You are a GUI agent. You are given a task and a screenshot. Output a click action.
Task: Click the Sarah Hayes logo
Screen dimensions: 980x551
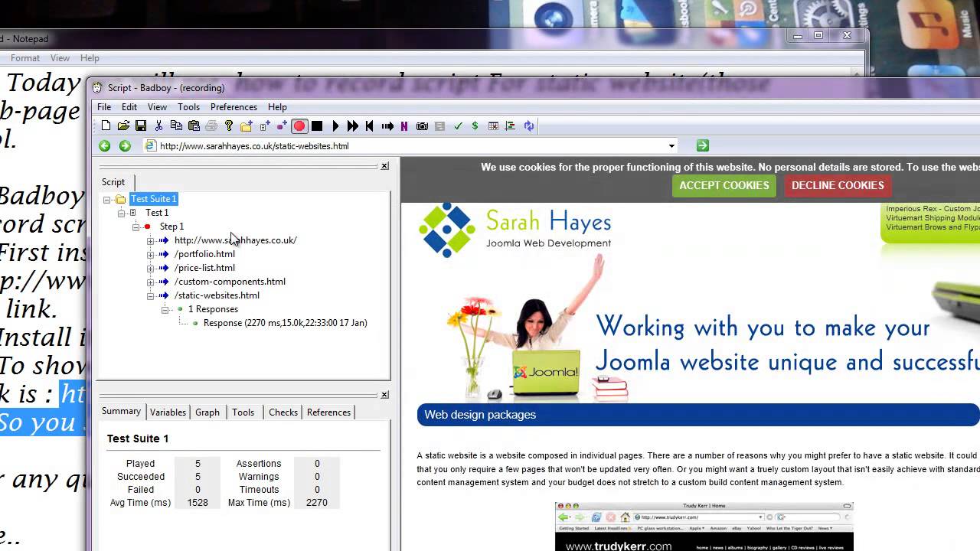point(515,230)
